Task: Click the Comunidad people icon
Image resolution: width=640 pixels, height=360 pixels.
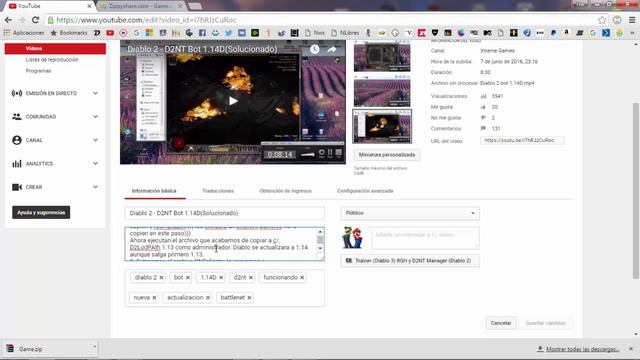Action: point(17,117)
